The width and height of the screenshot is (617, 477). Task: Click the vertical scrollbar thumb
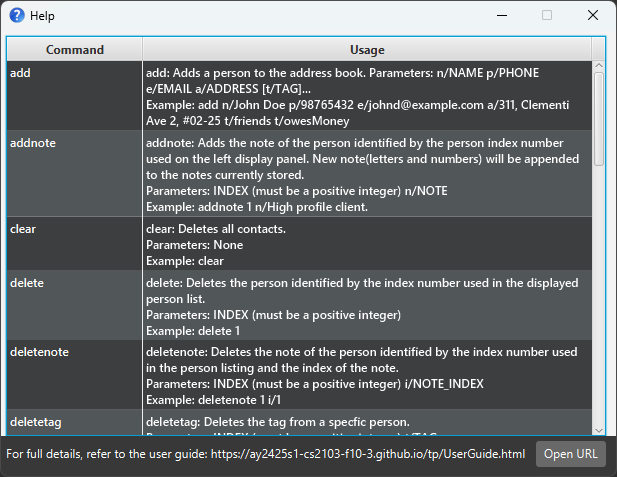point(599,120)
